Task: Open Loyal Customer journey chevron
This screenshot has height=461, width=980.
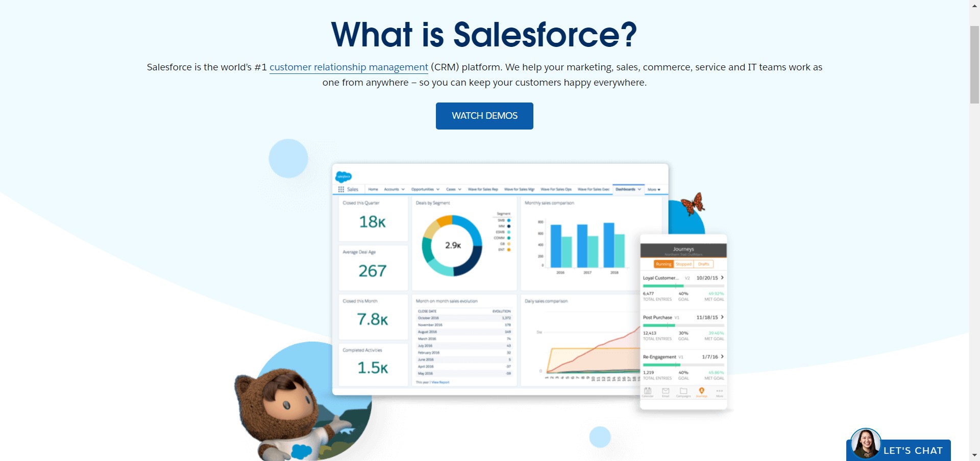Action: point(722,277)
